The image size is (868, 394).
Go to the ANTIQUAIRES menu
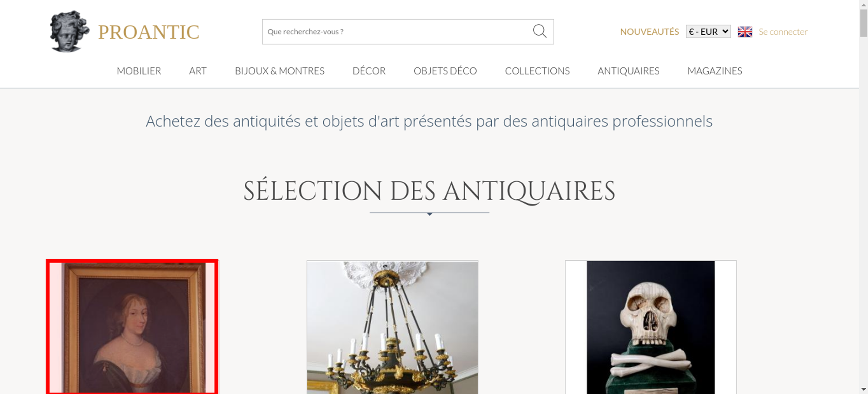(x=628, y=71)
